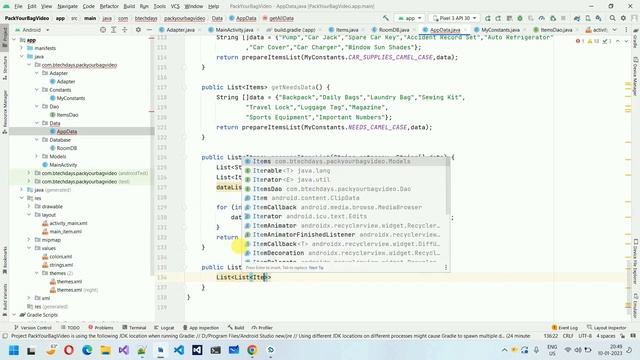Click the Collapse All icon in Project panel
Screen dimensions: 640x360
click(124, 30)
